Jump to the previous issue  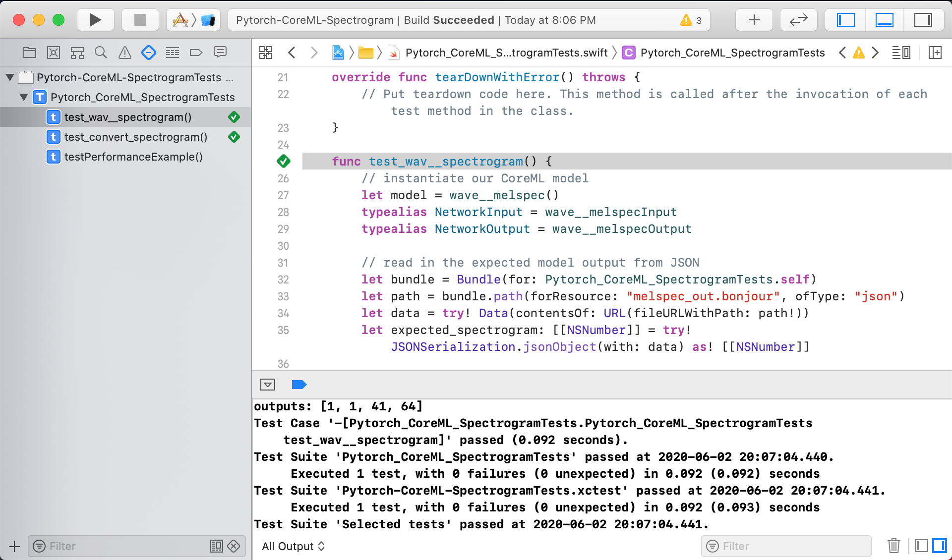pos(842,53)
